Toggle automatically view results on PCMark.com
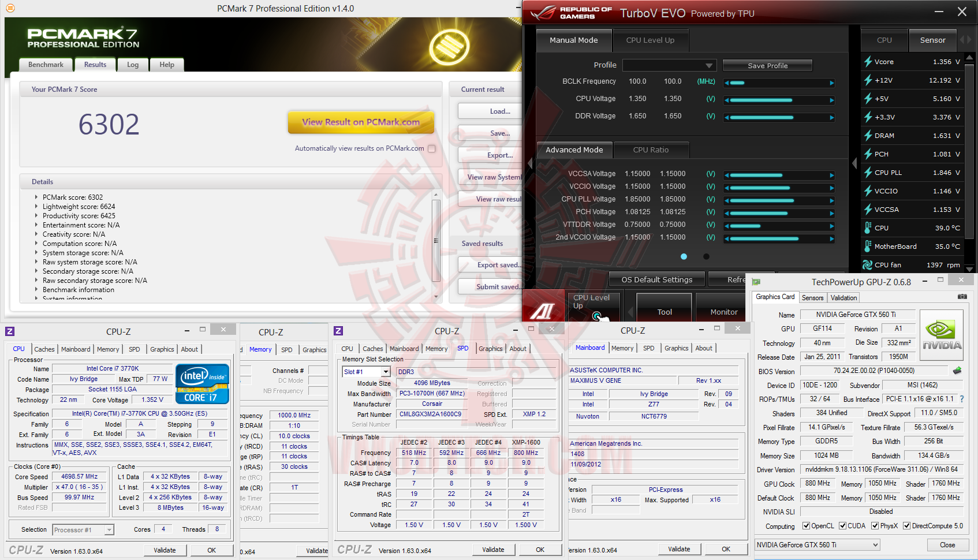This screenshot has width=978, height=560. [x=432, y=148]
